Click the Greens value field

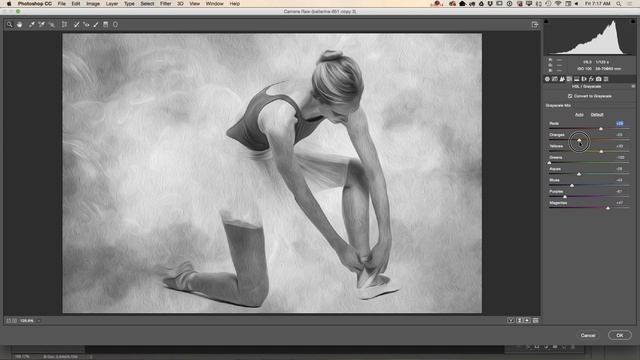pyautogui.click(x=620, y=158)
